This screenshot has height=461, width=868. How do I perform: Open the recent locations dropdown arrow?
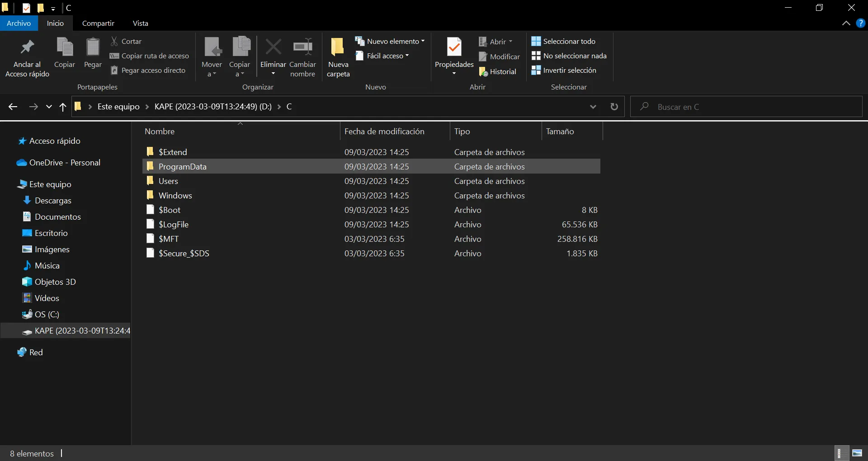(x=49, y=107)
